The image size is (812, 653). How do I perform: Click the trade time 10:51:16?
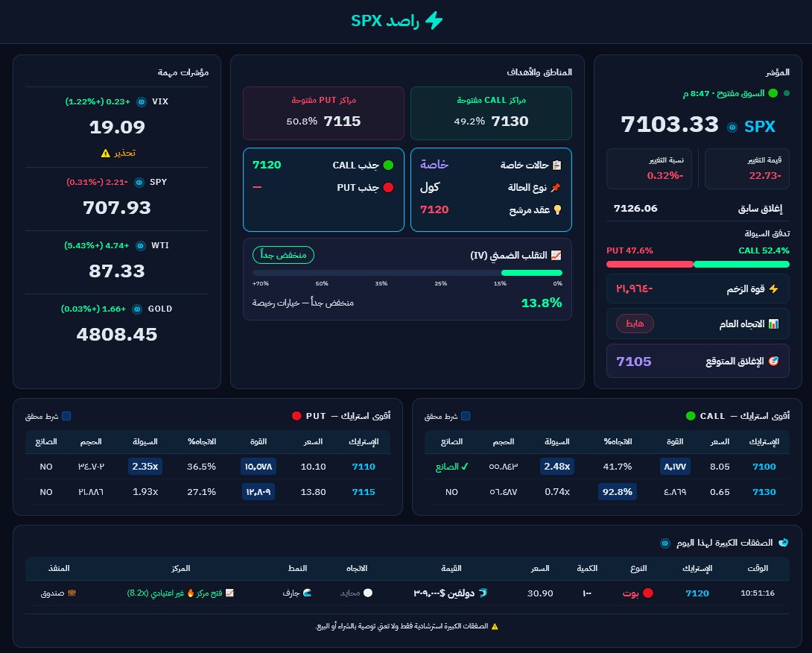point(758,593)
